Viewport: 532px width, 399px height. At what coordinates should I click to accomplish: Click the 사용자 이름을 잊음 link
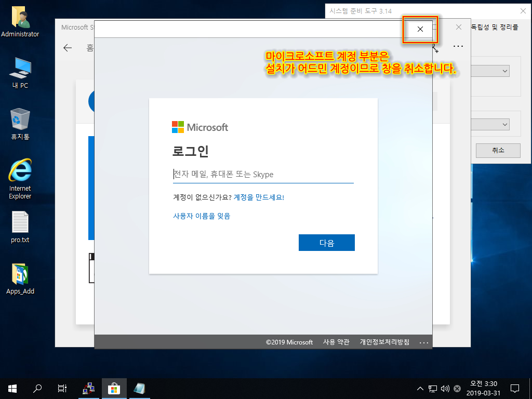[x=202, y=216]
